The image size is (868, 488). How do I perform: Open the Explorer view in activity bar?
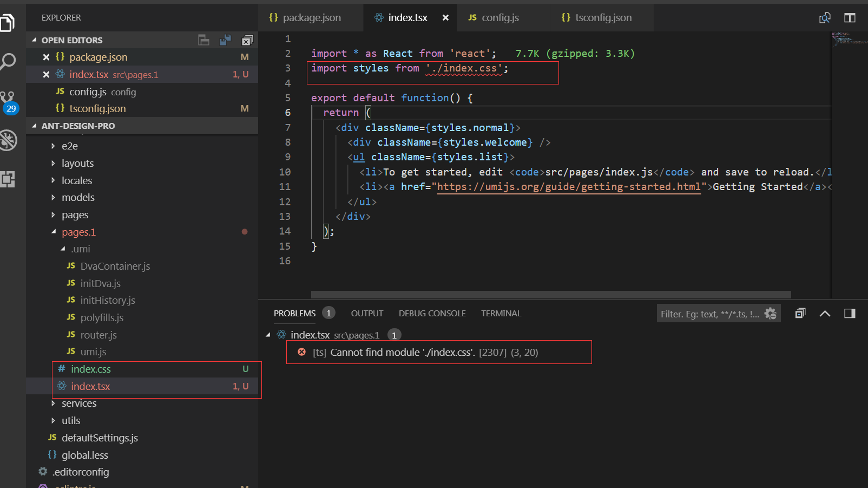(8, 23)
